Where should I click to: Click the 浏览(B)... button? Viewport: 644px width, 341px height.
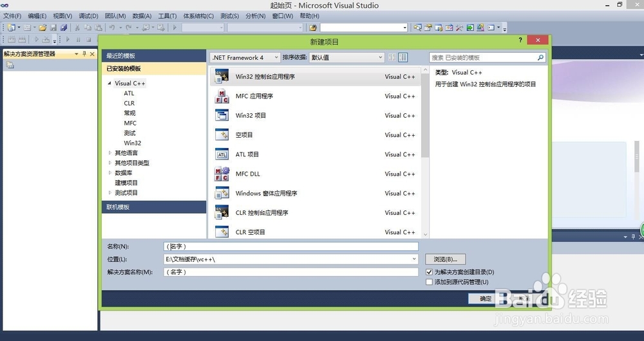click(445, 259)
